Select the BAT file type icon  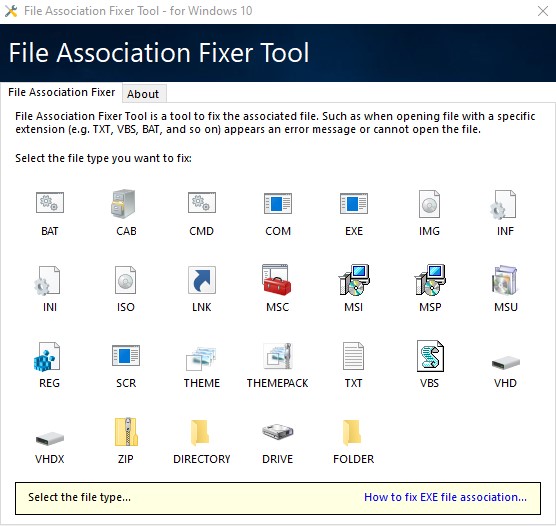pyautogui.click(x=50, y=203)
